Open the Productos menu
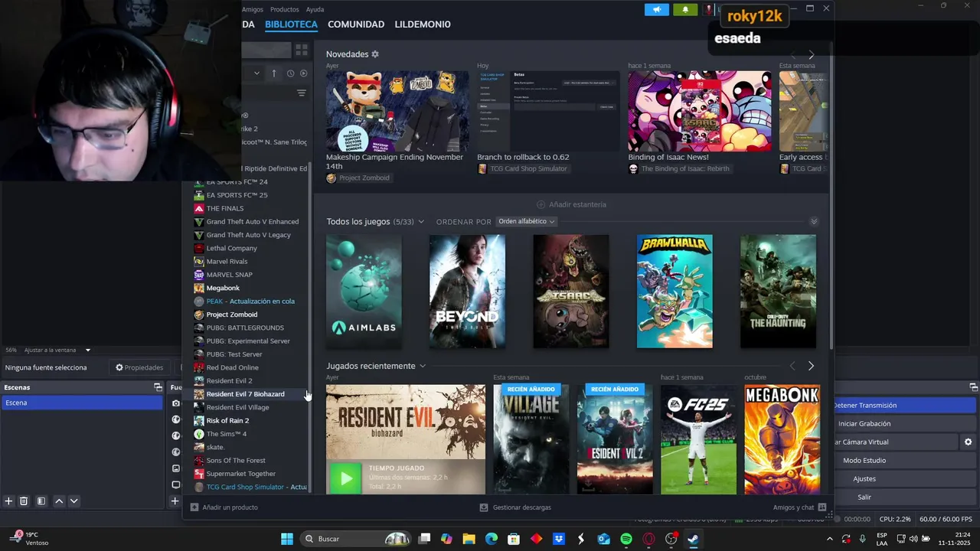The width and height of the screenshot is (980, 551). (285, 9)
